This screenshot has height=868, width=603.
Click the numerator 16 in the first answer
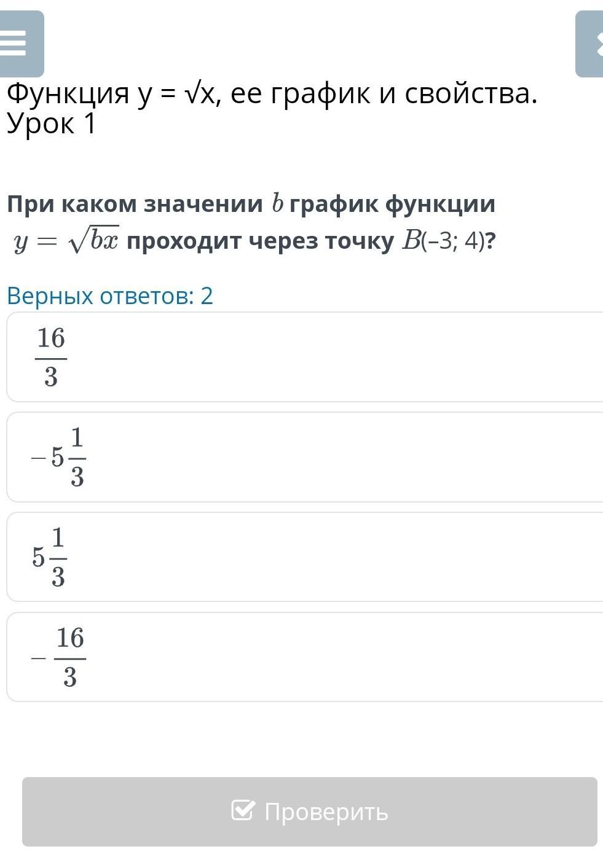[x=51, y=338]
